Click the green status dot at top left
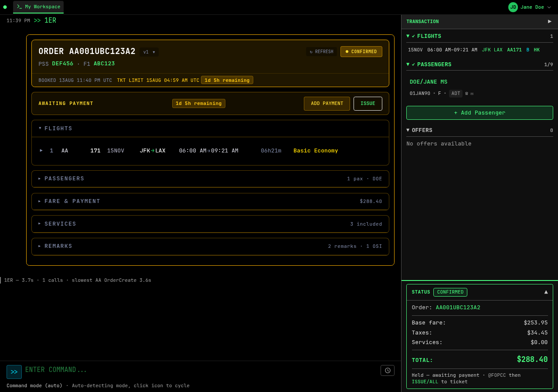 tap(5, 7)
